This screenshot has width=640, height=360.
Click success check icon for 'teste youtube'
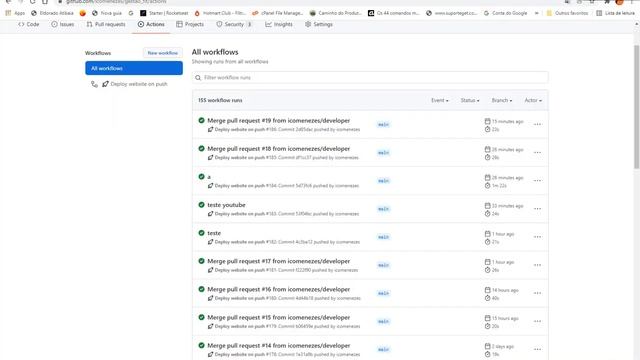pos(201,205)
